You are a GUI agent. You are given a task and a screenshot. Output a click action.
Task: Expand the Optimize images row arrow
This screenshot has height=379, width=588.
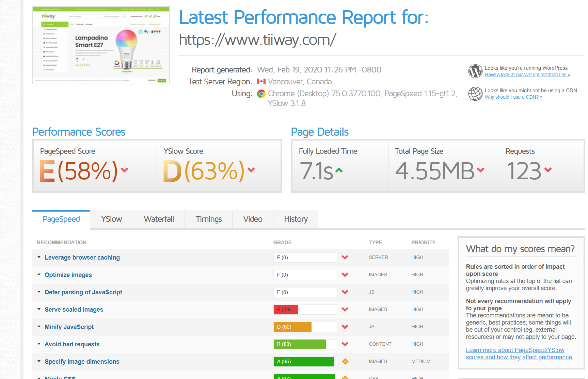pyautogui.click(x=39, y=275)
